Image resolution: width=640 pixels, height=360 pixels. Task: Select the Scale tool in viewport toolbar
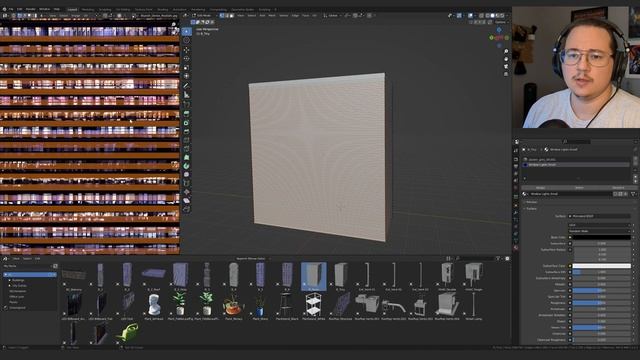(x=187, y=67)
